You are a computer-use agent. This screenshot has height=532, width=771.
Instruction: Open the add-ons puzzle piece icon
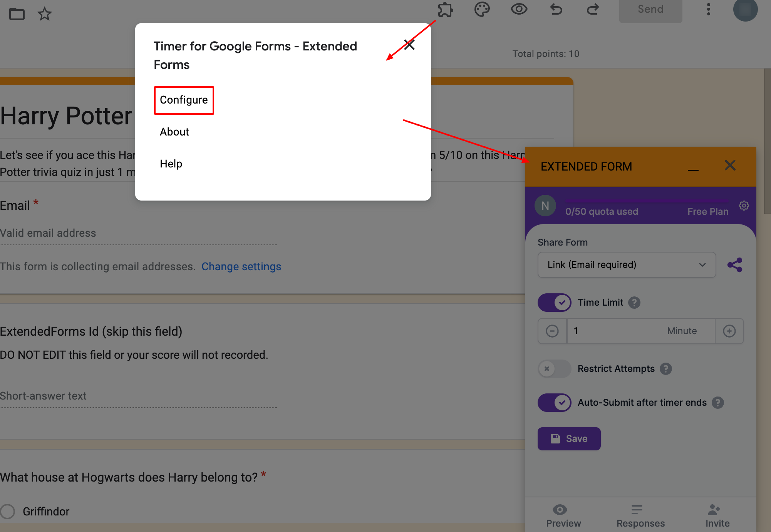(446, 10)
